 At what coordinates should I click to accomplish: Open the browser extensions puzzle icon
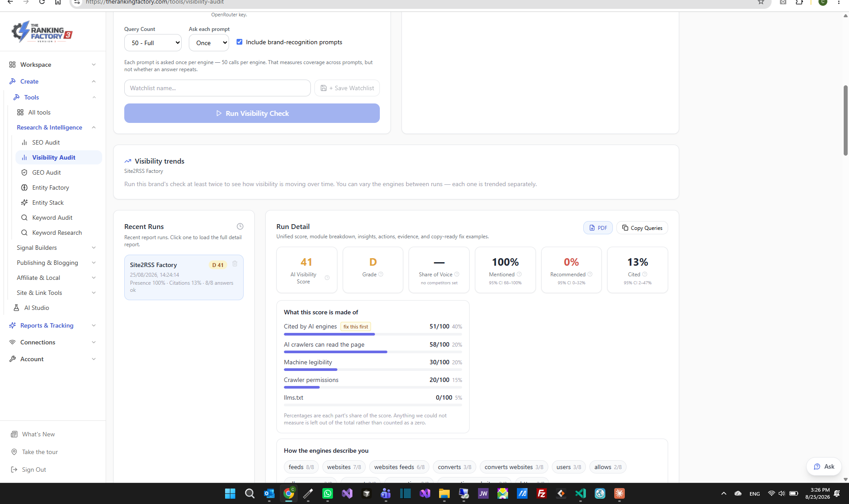tap(799, 2)
